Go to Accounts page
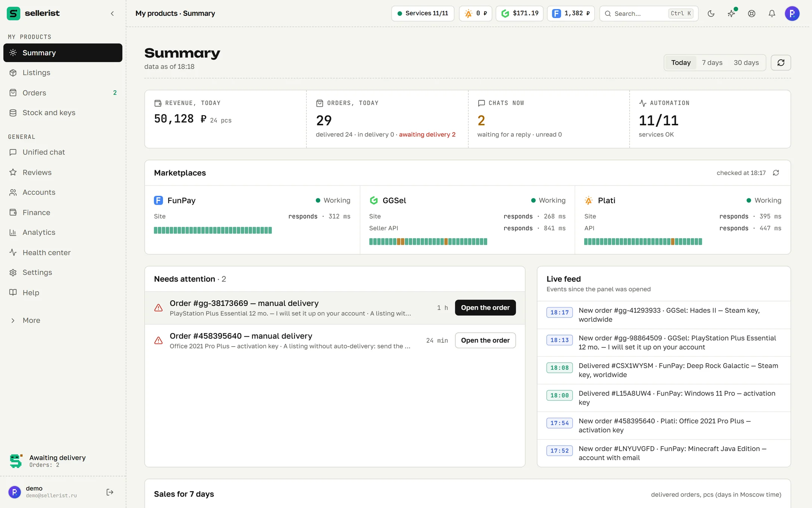The height and width of the screenshot is (508, 812). (x=63, y=192)
